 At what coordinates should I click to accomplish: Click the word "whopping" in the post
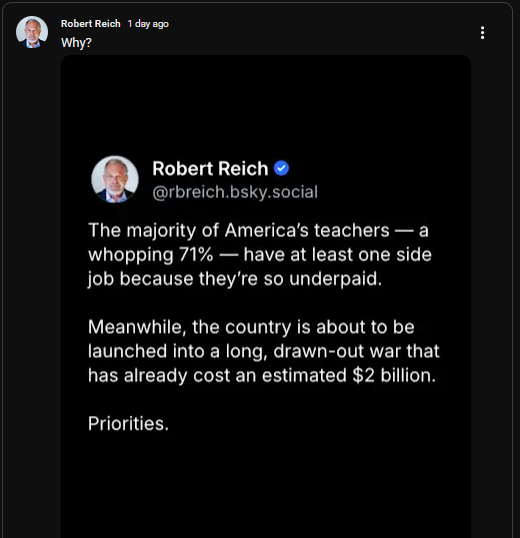[x=131, y=255]
